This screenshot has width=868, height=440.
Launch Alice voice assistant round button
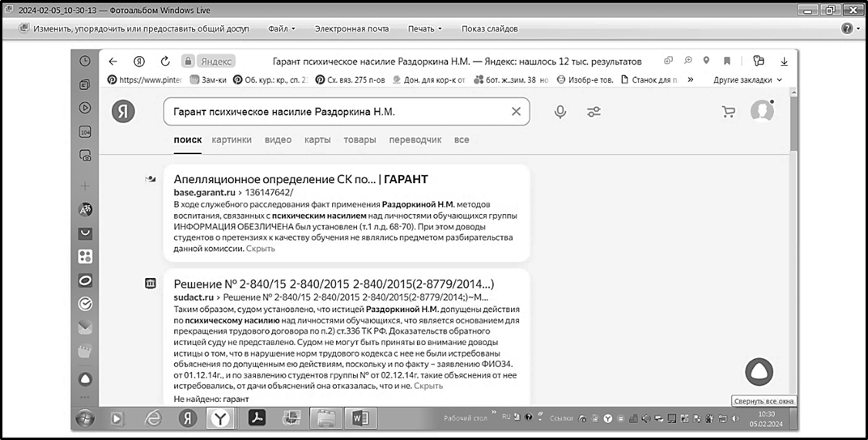pyautogui.click(x=759, y=372)
